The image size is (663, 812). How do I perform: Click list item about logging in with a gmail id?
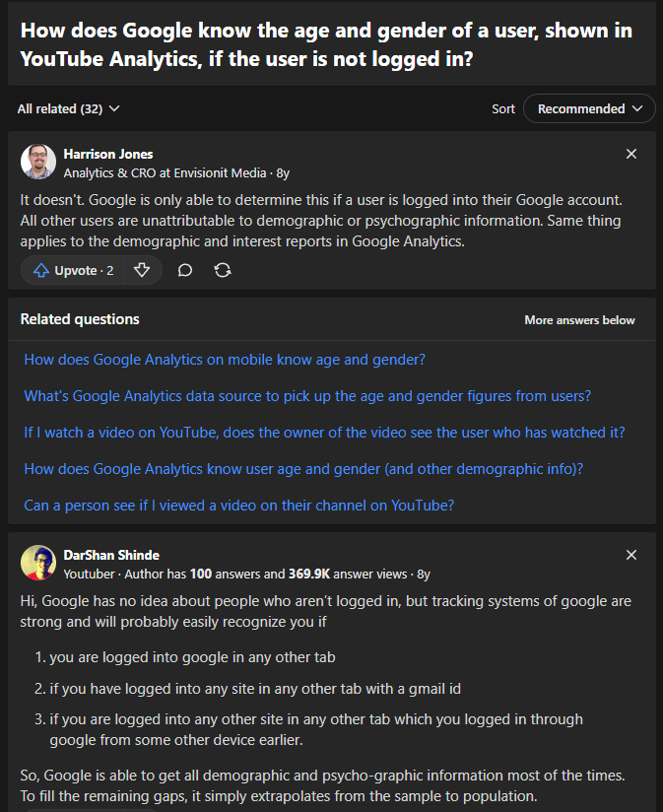tap(255, 689)
